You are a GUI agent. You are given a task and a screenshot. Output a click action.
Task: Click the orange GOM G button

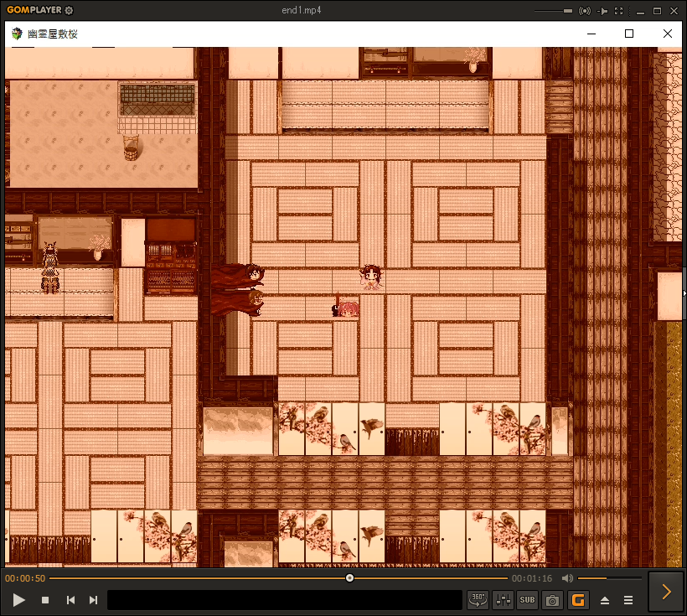[x=578, y=600]
